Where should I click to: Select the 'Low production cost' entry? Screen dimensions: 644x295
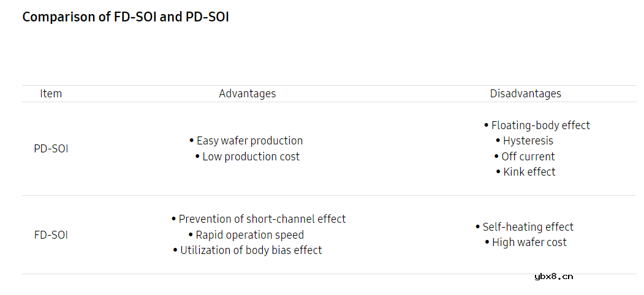pyautogui.click(x=251, y=157)
